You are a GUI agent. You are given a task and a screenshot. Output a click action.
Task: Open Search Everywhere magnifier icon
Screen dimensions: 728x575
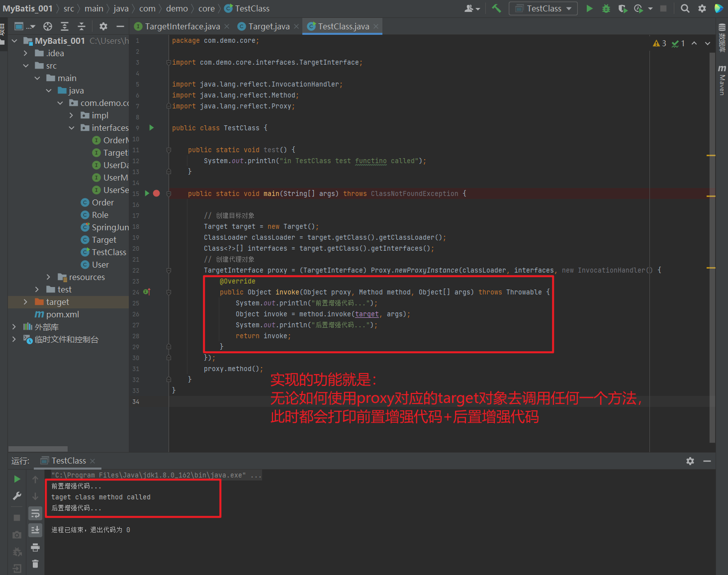click(x=685, y=8)
